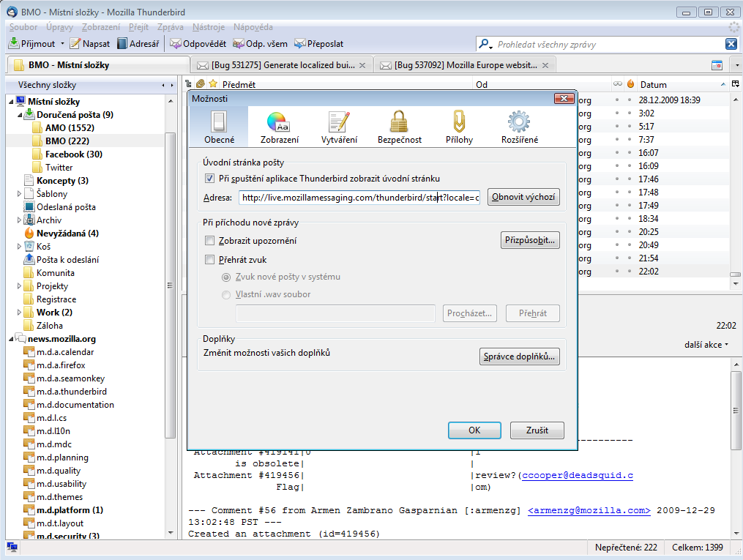Open the Nástroje menu
Screen dimensions: 743x560
[209, 27]
